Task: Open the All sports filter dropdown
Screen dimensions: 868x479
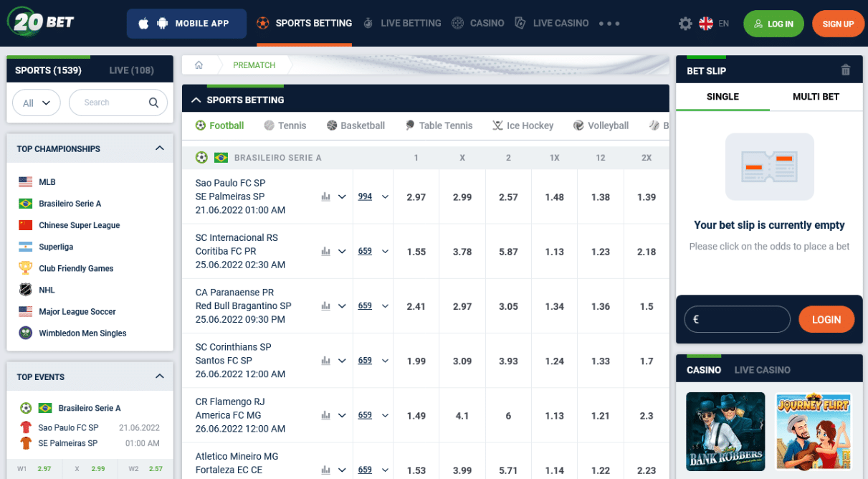Action: coord(37,103)
